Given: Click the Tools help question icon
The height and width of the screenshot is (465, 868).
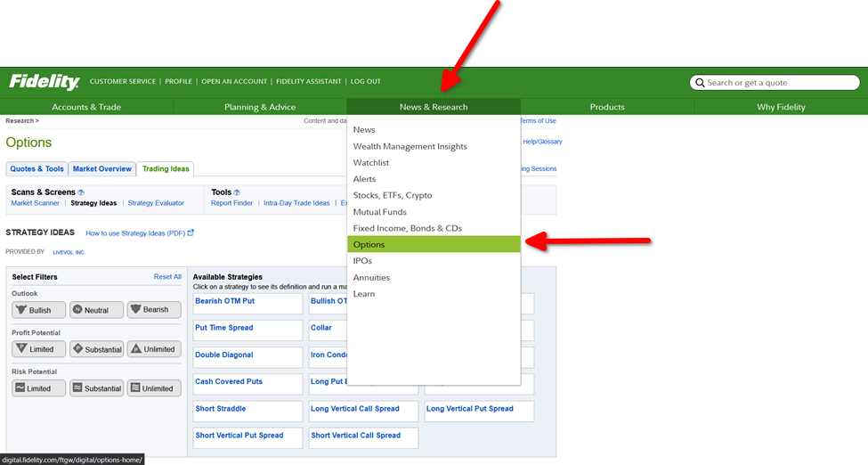Looking at the screenshot, I should tap(237, 192).
